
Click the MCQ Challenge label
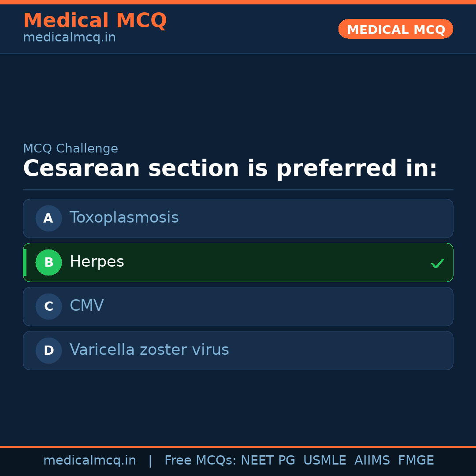[71, 149]
